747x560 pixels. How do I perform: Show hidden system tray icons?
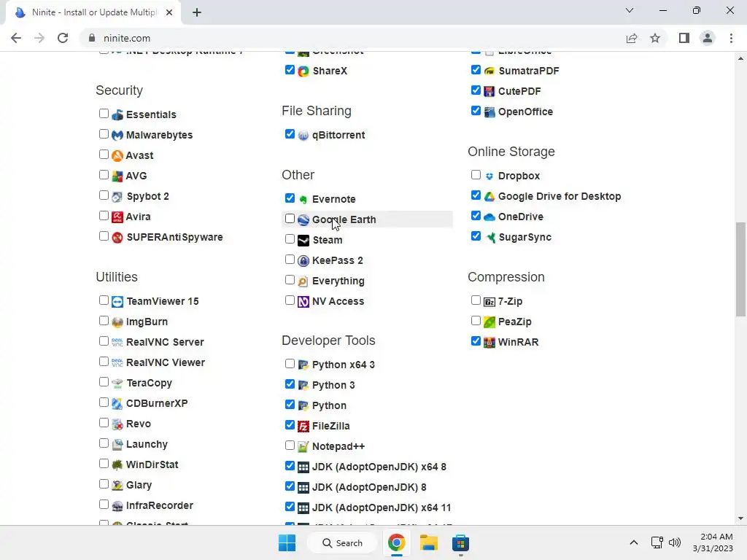click(634, 542)
